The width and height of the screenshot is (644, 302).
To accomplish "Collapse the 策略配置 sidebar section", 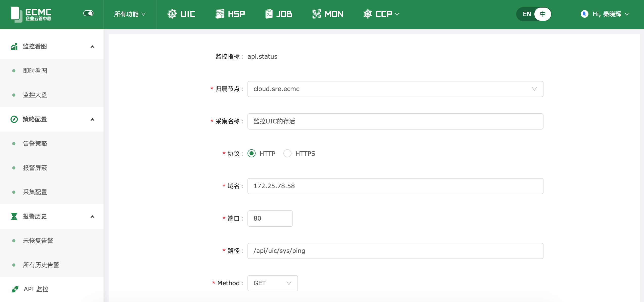I will (92, 119).
